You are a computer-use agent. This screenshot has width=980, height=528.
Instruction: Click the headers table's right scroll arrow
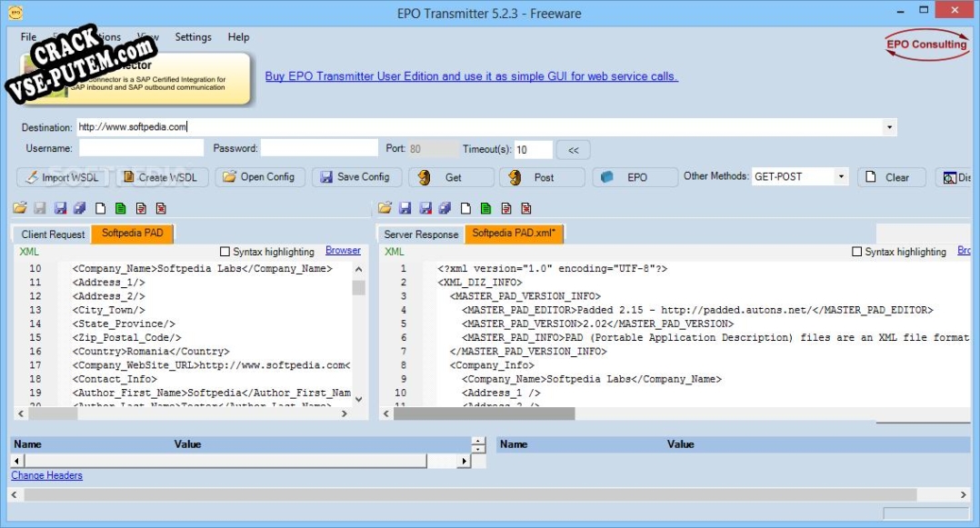tap(464, 461)
